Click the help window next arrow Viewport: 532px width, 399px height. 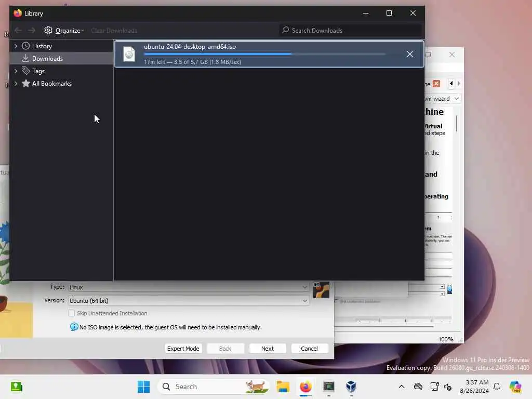[459, 84]
